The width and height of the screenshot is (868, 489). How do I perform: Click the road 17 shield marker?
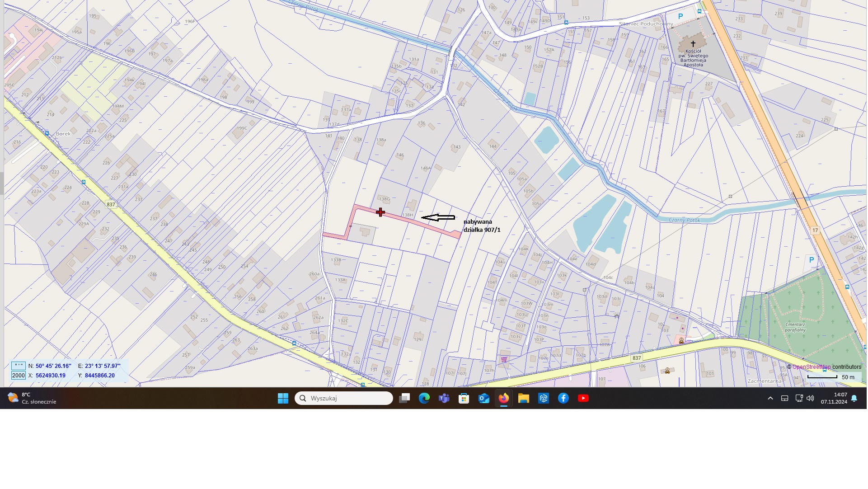[815, 230]
